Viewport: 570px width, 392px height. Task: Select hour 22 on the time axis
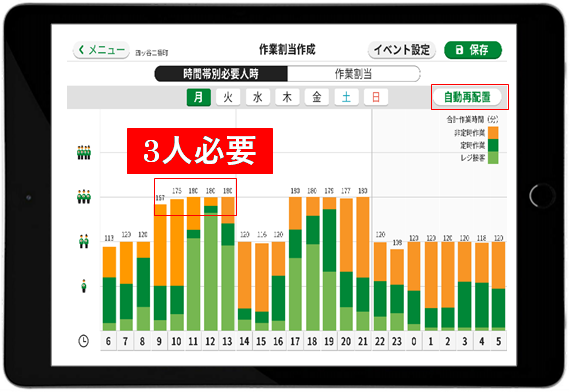point(380,341)
